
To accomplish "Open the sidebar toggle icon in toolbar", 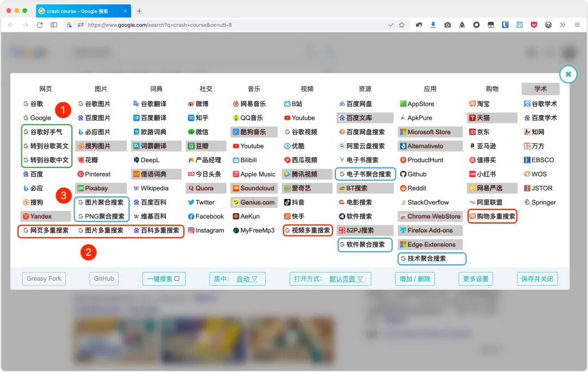I will tap(54, 24).
